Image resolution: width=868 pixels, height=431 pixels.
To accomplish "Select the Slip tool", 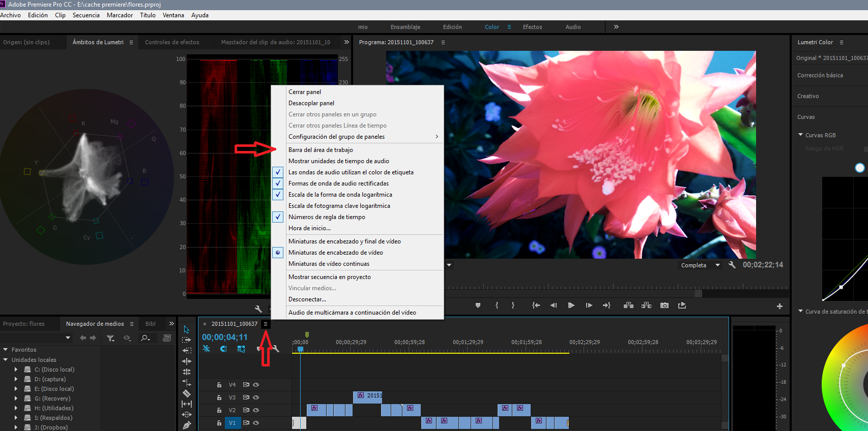I will click(x=187, y=404).
